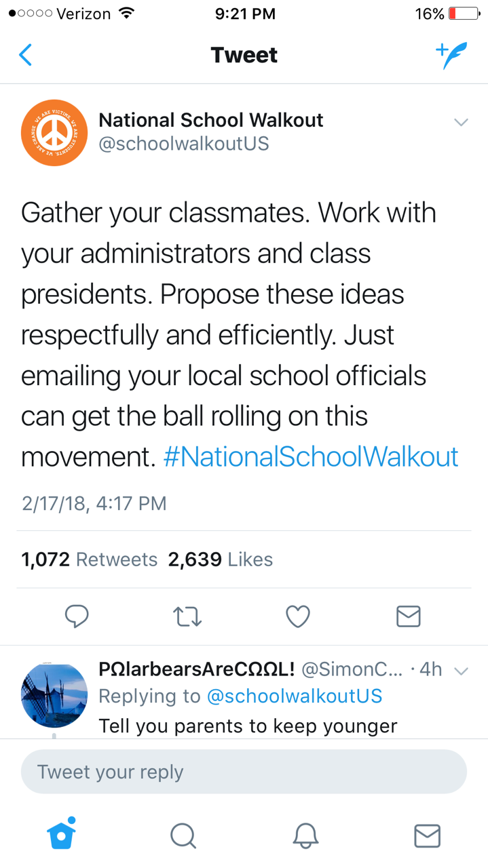Share tweet via the envelope icon under the tweet
This screenshot has width=488, height=868.
pos(408,616)
